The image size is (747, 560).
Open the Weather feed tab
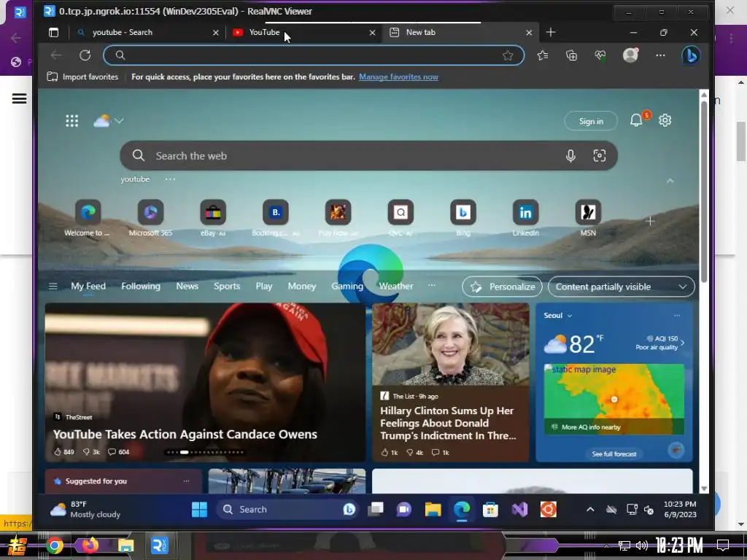coord(396,286)
